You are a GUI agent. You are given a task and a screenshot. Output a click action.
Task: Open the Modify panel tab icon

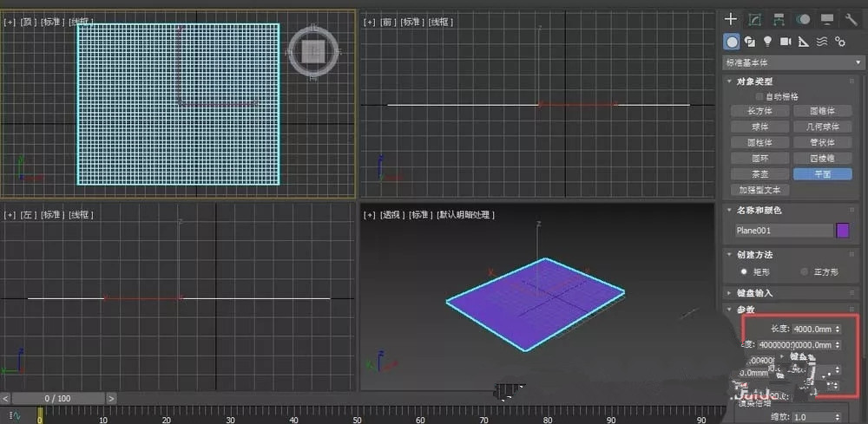754,19
